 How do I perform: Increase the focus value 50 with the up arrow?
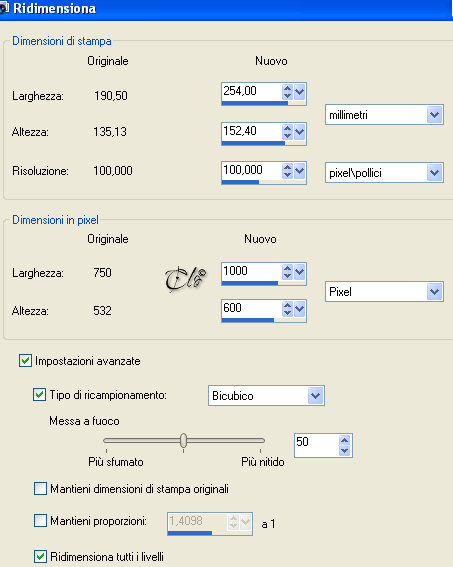pyautogui.click(x=345, y=440)
